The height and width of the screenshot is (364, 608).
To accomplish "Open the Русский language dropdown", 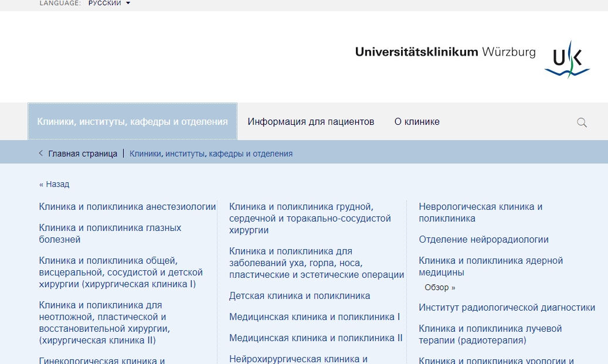I will pos(109,4).
